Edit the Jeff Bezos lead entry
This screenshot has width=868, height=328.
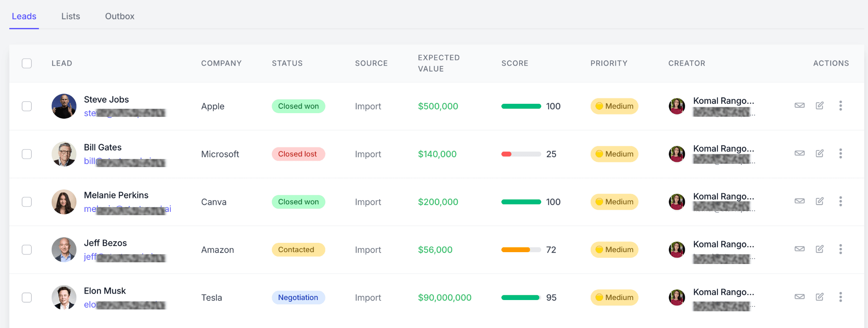point(820,249)
